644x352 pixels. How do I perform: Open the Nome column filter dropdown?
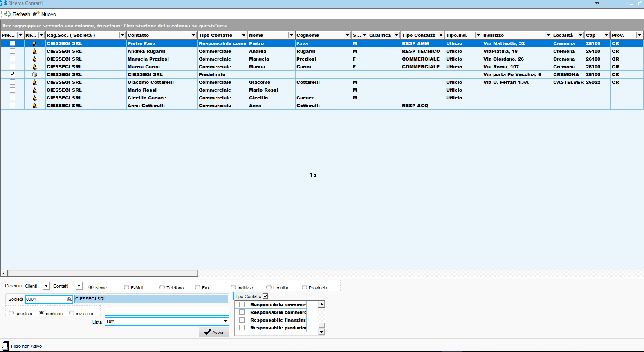coord(291,35)
